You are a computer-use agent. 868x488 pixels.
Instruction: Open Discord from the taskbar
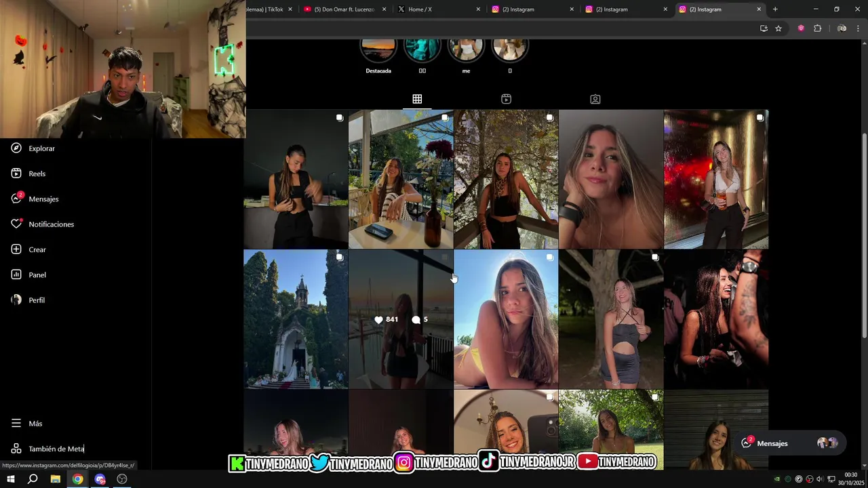click(100, 479)
